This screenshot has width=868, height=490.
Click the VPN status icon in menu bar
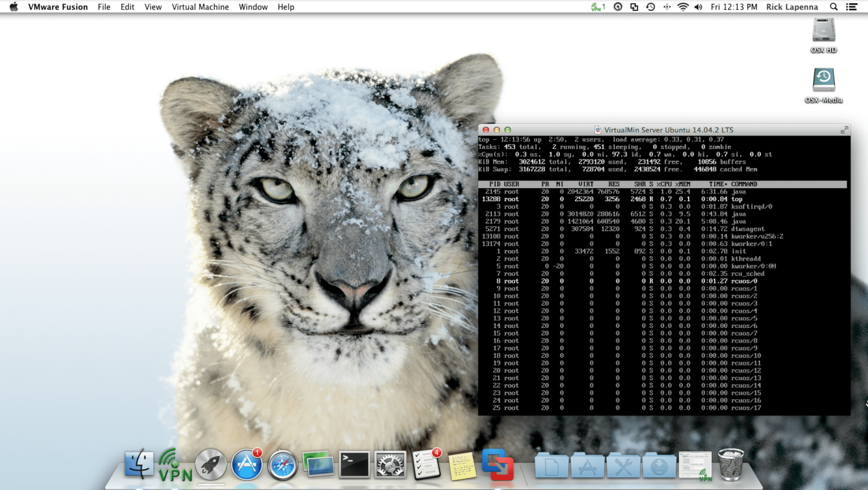598,7
